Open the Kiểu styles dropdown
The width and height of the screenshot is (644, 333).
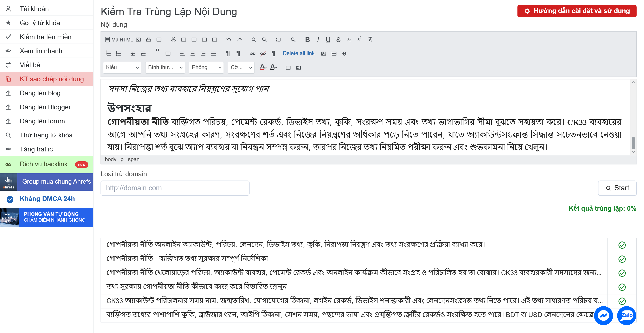[122, 67]
